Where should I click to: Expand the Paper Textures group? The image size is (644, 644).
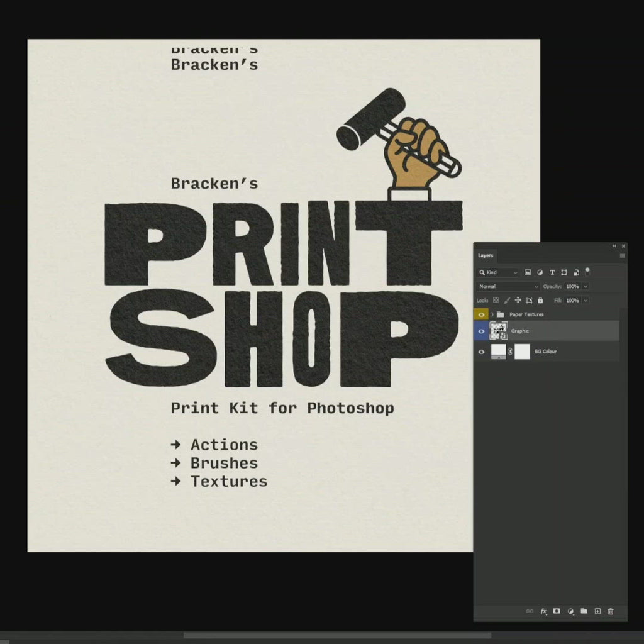(x=492, y=314)
